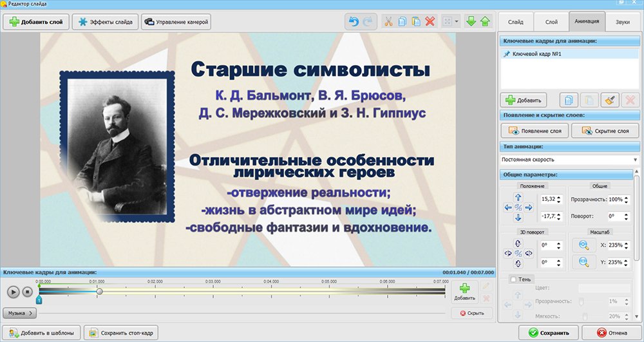Open the Звуки tab
Viewport: 644px width, 342px height.
tap(622, 21)
